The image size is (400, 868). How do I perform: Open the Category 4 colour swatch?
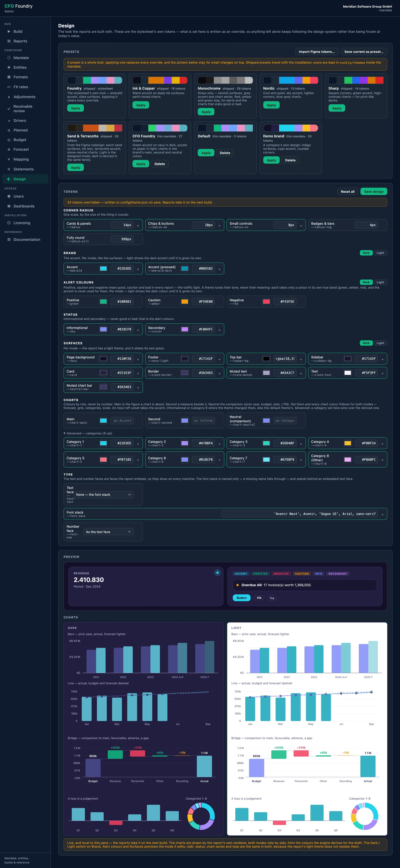tap(348, 443)
